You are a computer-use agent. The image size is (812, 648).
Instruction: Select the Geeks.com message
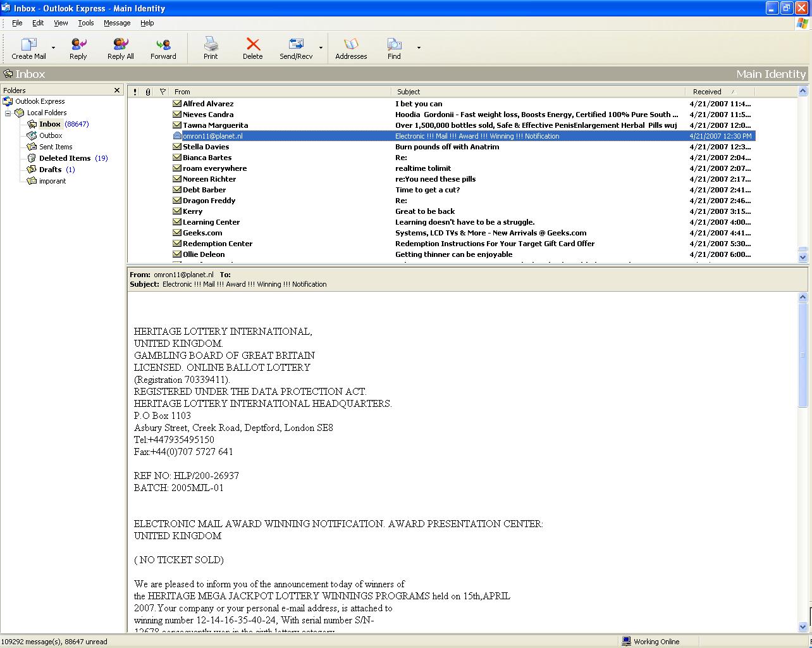pos(441,233)
